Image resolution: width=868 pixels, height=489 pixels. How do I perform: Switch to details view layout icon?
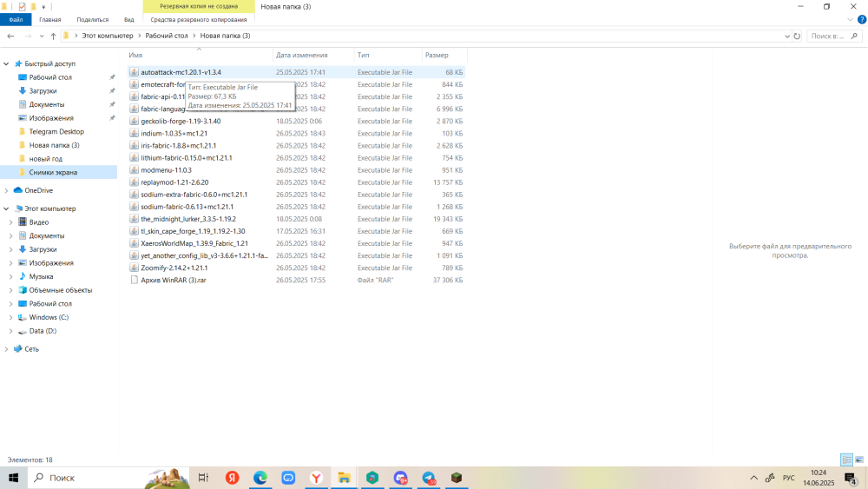click(x=846, y=459)
